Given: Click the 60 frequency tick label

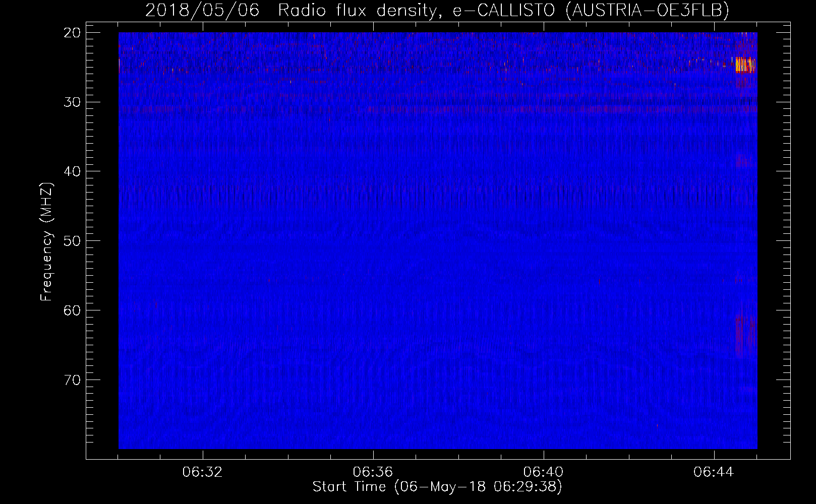Looking at the screenshot, I should tap(73, 310).
